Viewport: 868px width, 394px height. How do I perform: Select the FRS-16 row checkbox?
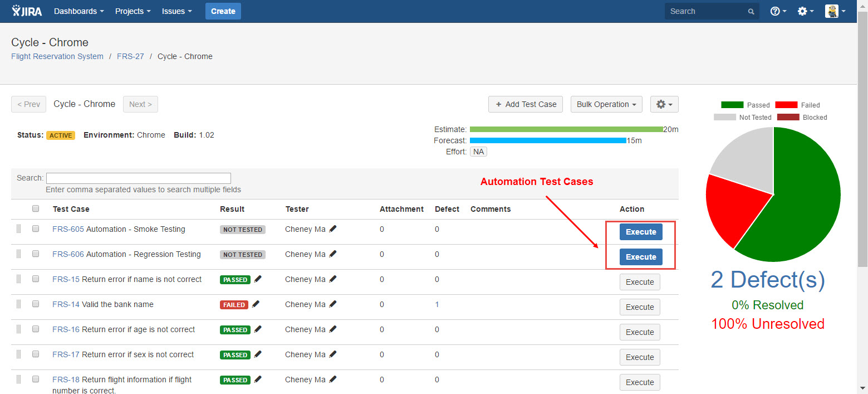pos(36,329)
